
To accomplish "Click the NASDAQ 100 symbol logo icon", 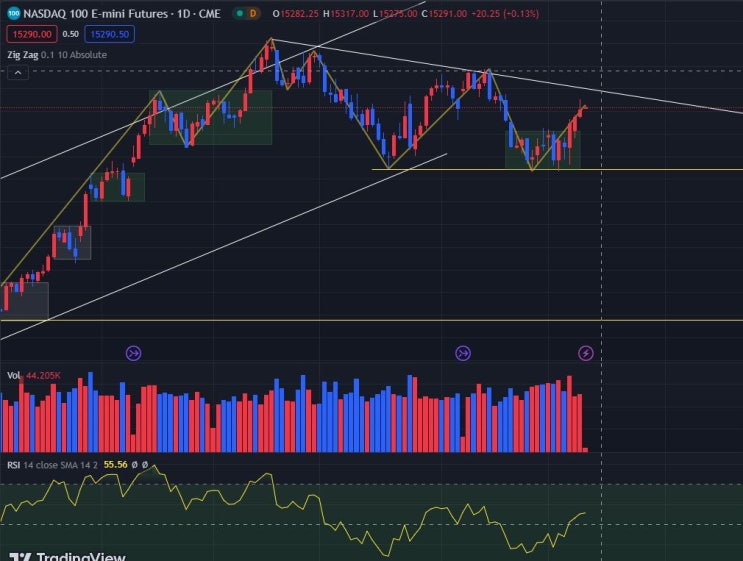I will (x=14, y=13).
